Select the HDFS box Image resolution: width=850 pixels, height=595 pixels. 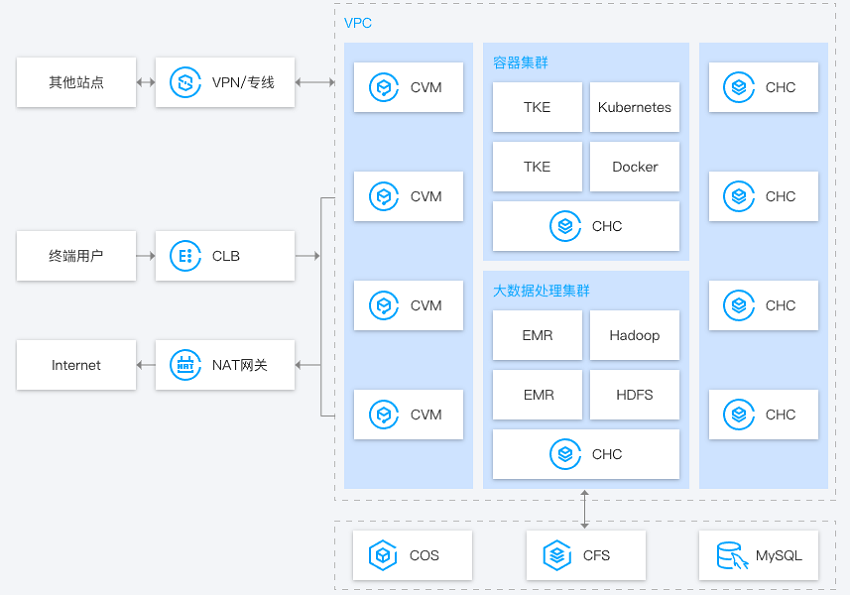pyautogui.click(x=634, y=395)
